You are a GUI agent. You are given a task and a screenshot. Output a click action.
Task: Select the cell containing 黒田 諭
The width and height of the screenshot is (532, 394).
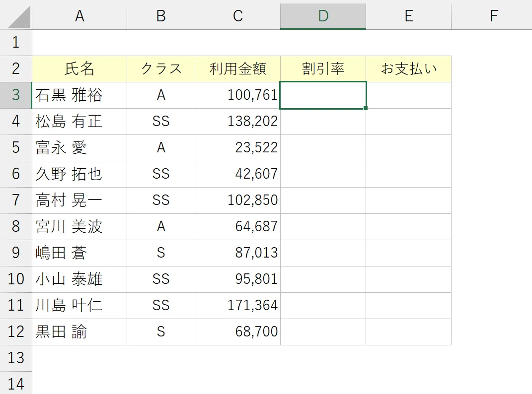click(79, 332)
